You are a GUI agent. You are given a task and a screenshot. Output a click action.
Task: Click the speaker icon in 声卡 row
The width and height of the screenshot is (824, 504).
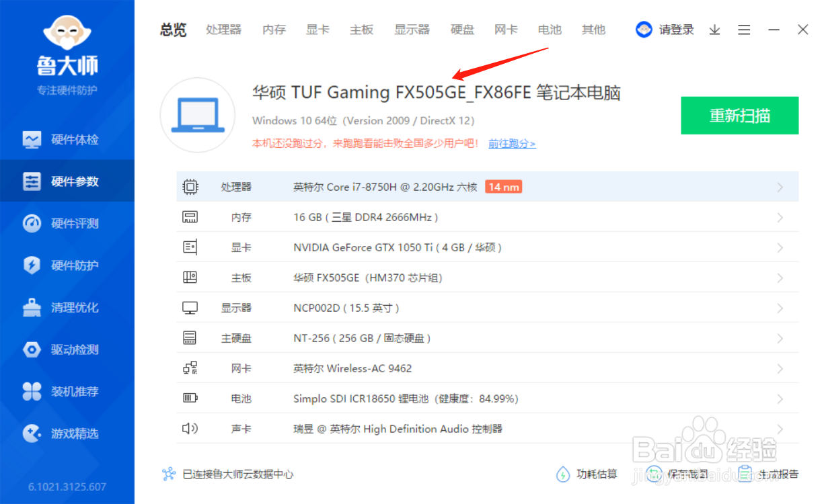[x=190, y=429]
